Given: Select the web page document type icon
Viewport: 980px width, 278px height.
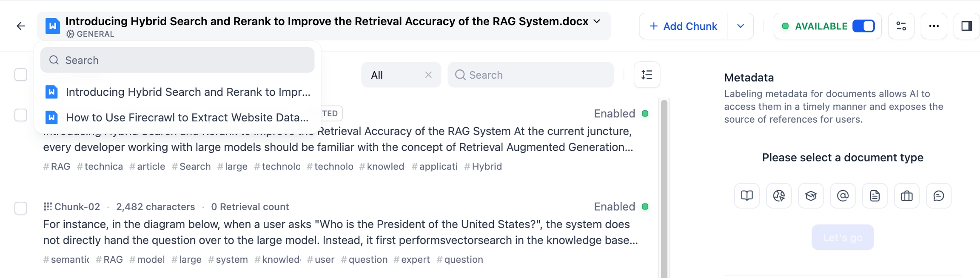Looking at the screenshot, I should 778,196.
